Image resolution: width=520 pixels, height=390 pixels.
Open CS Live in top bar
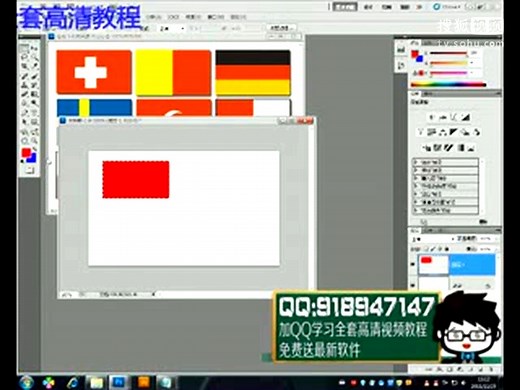click(447, 7)
